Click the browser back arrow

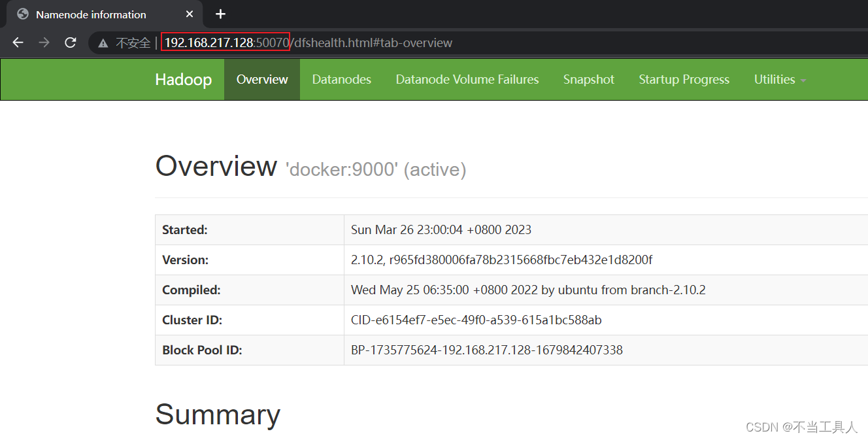(x=18, y=42)
